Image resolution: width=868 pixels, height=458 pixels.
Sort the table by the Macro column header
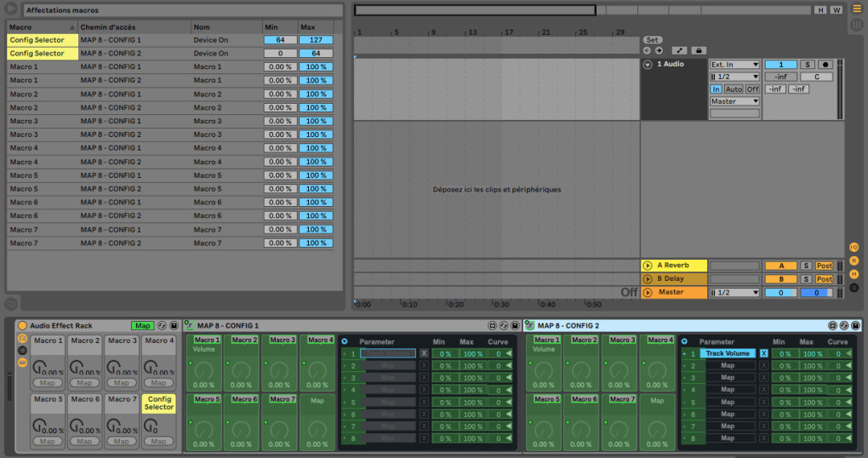(42, 27)
